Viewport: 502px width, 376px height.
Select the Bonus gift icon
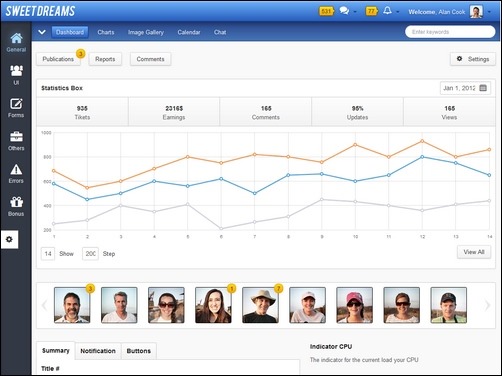pos(16,202)
